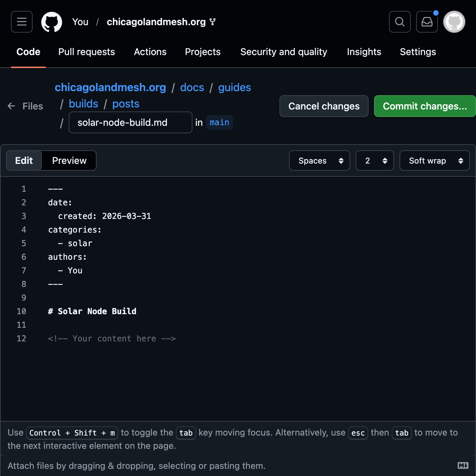This screenshot has width=476, height=476.
Task: Click the fork icon beside repository name
Action: point(213,22)
